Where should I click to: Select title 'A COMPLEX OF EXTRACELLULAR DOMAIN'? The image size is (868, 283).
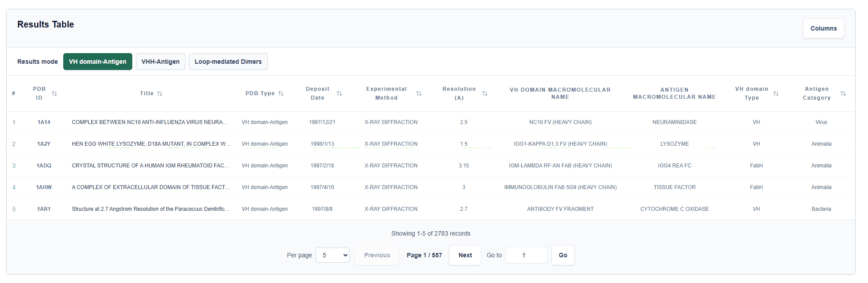[151, 187]
